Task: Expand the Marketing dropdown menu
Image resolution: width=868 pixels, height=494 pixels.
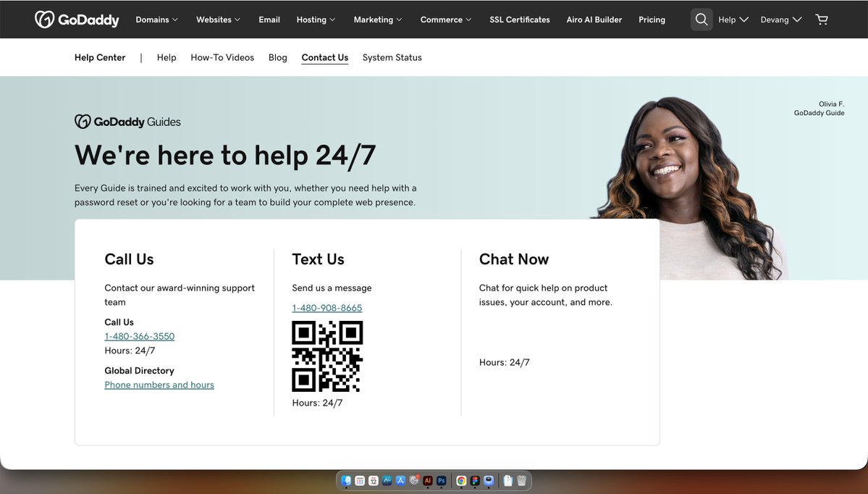Action: [378, 20]
